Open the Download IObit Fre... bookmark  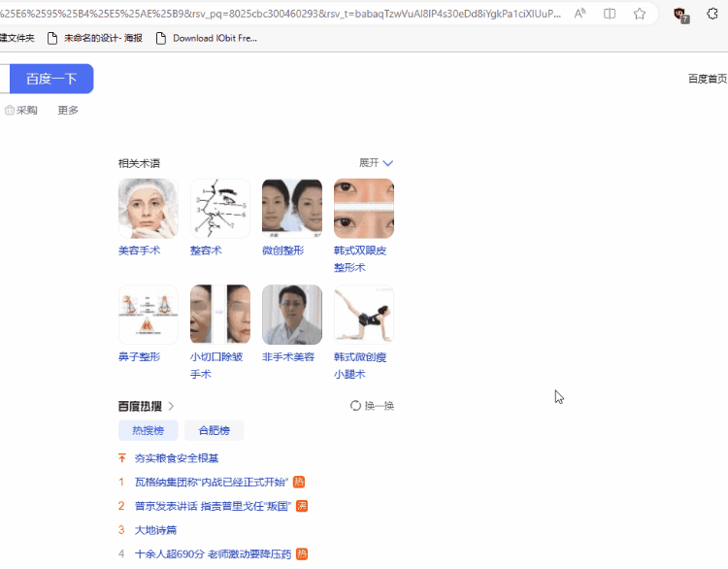pos(207,38)
